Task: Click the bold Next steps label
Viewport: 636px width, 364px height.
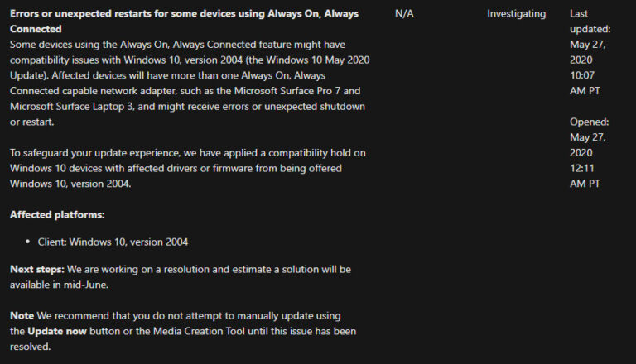Action: (37, 270)
